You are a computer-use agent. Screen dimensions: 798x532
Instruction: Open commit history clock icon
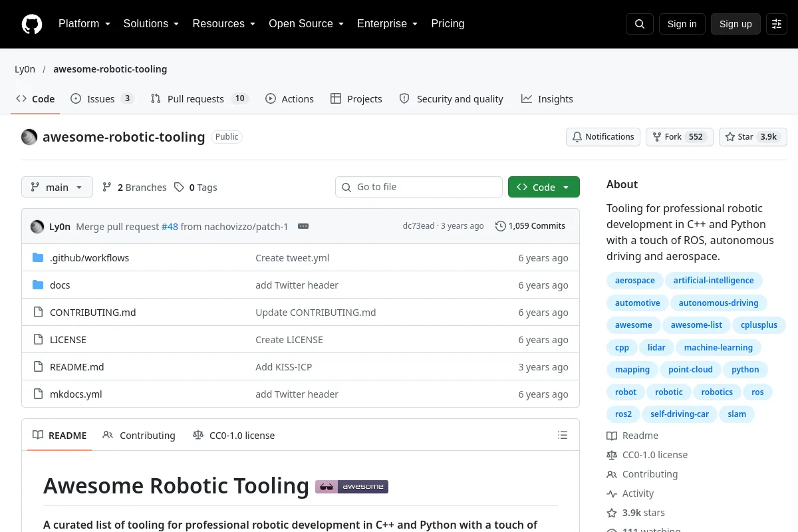[501, 226]
